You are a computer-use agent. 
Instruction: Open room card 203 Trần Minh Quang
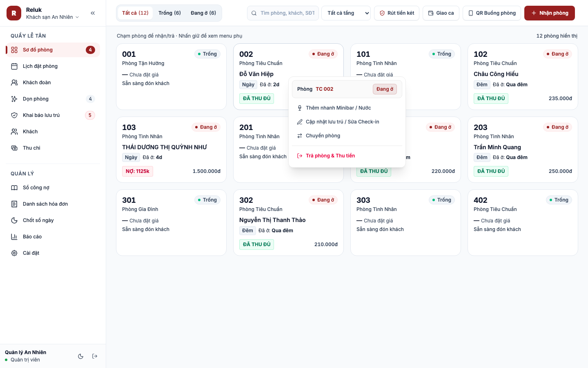pos(523,150)
